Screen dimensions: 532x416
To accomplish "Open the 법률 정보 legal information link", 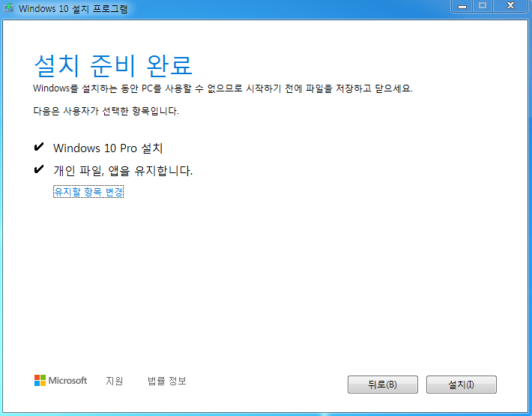I will click(x=166, y=381).
